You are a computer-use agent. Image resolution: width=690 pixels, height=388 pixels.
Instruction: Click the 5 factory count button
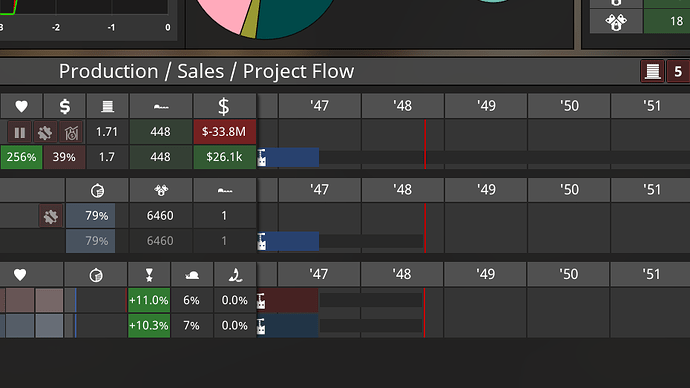[678, 71]
